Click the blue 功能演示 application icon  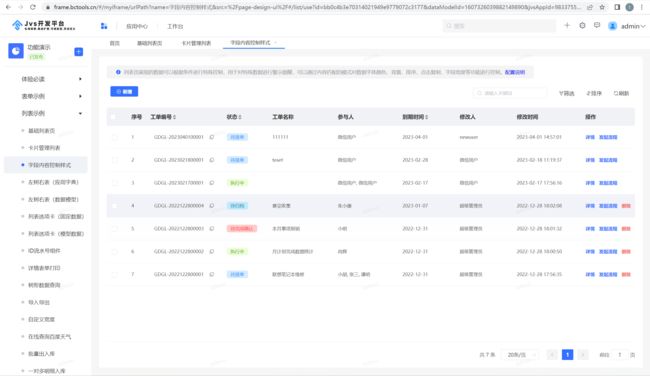pos(16,51)
